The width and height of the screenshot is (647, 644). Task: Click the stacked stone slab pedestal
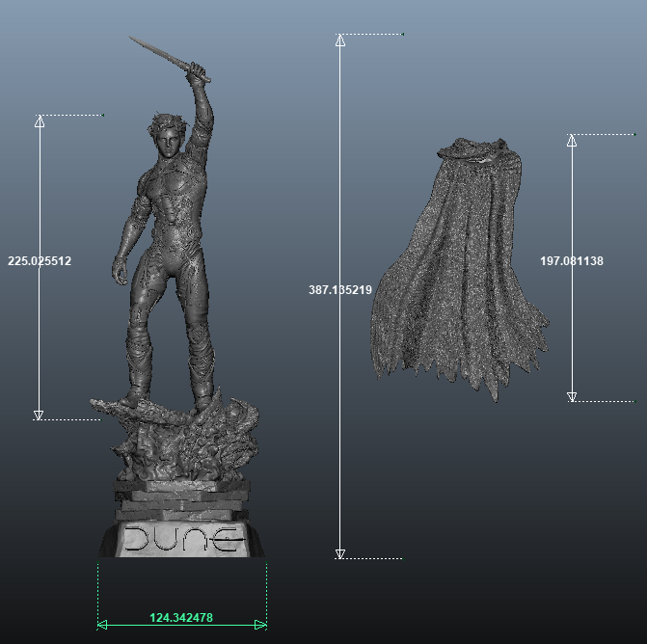pos(181,500)
